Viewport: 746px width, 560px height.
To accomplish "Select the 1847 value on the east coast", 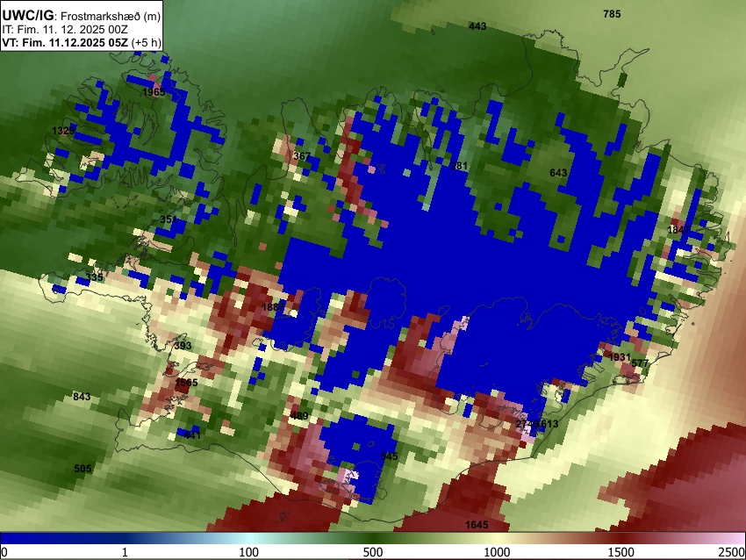I will point(678,230).
